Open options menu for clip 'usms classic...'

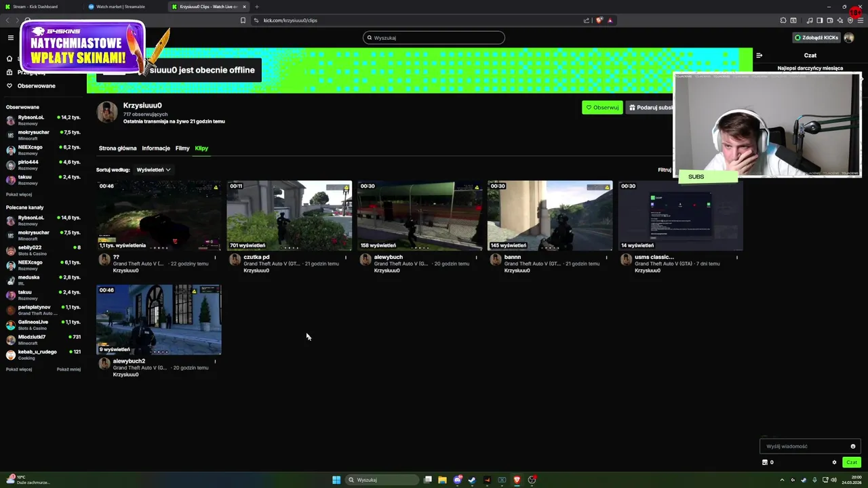point(736,258)
